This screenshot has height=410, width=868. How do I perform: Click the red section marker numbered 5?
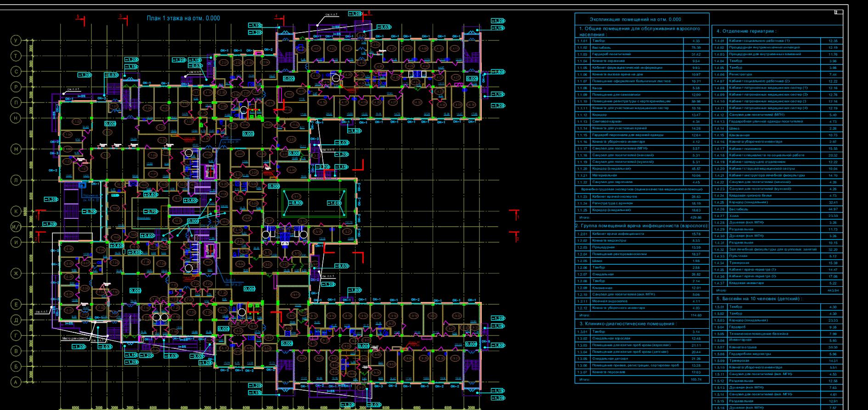pos(78,17)
